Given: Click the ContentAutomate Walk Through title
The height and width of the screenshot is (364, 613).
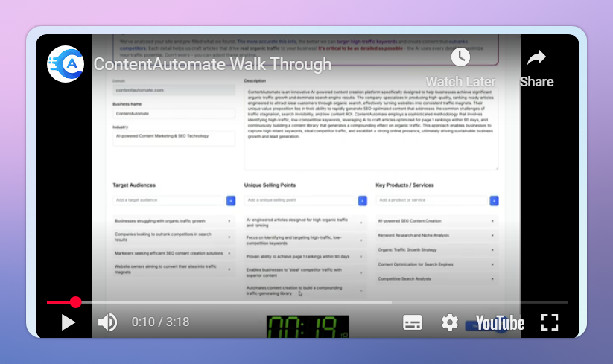Looking at the screenshot, I should coord(212,64).
